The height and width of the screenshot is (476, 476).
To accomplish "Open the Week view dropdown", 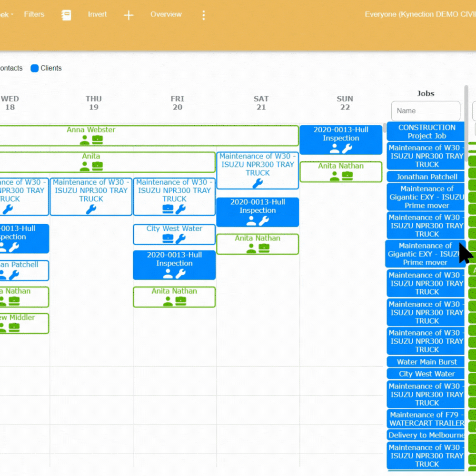I will 7,14.
